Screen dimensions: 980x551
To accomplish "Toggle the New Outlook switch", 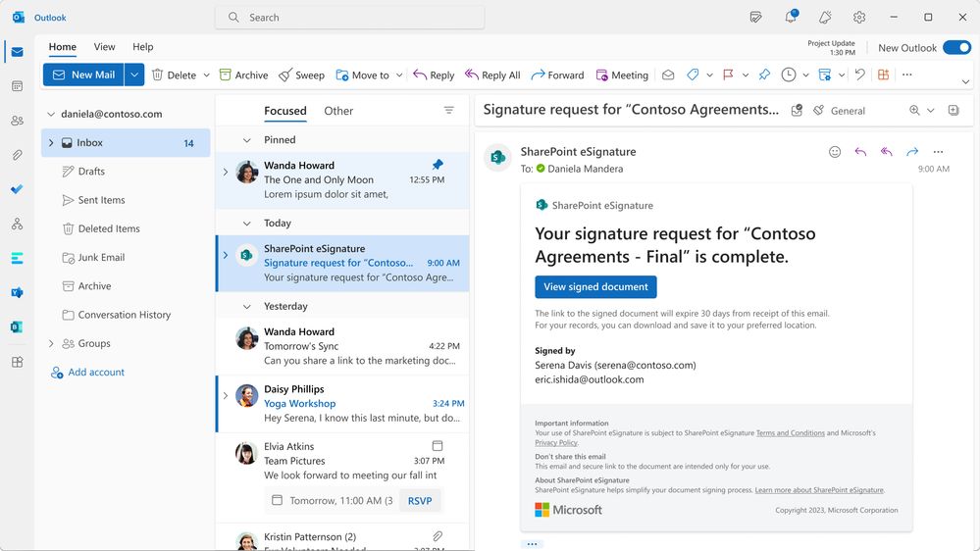I will tap(956, 47).
